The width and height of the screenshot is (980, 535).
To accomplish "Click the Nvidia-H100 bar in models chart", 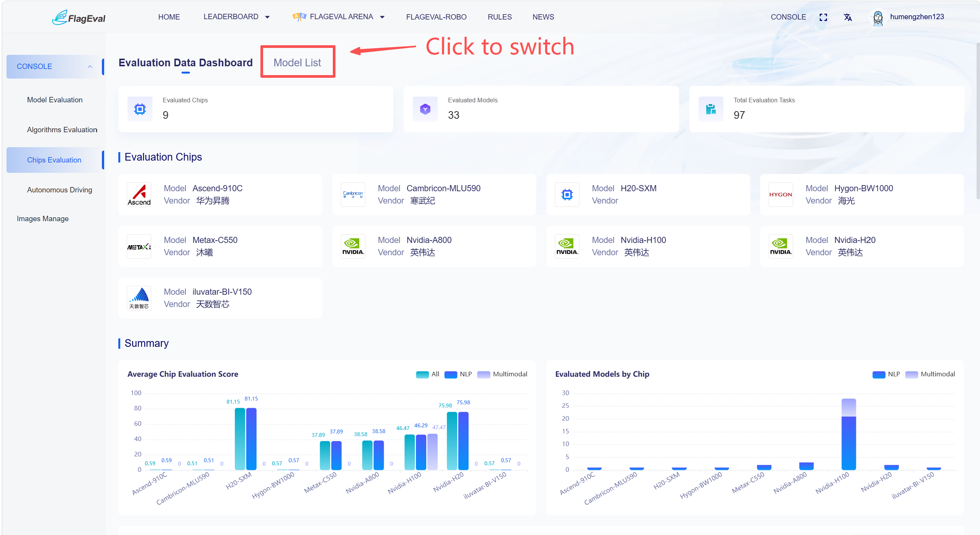I will 849,434.
